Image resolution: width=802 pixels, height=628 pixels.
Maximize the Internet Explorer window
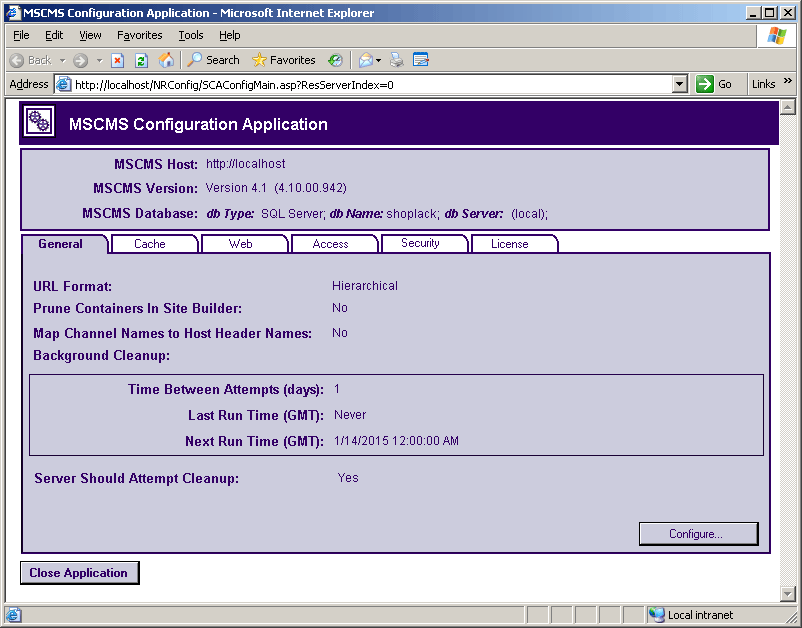coord(769,13)
